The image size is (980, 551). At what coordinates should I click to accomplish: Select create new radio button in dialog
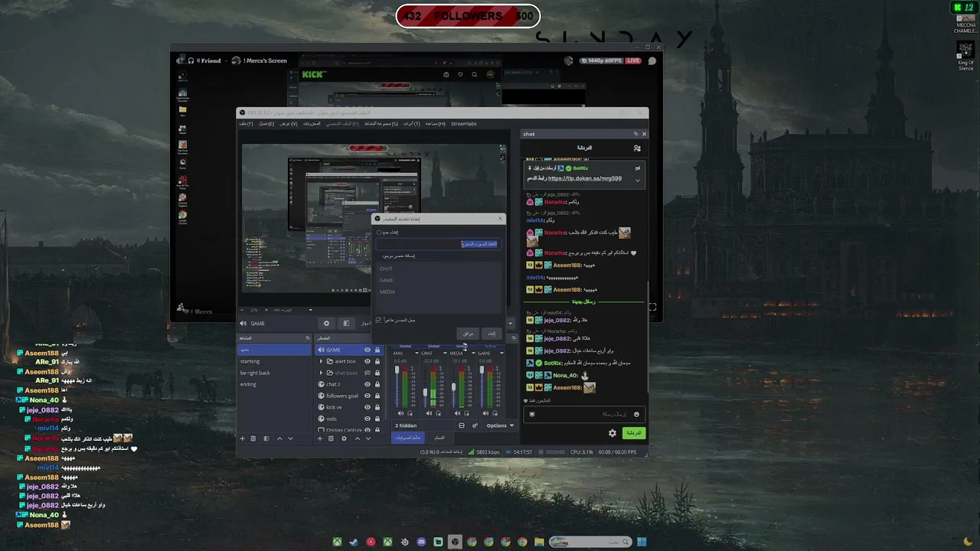[x=379, y=233]
